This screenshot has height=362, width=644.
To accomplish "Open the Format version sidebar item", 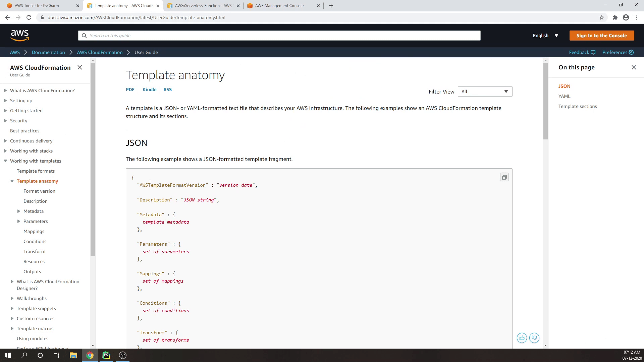I will coord(39,191).
